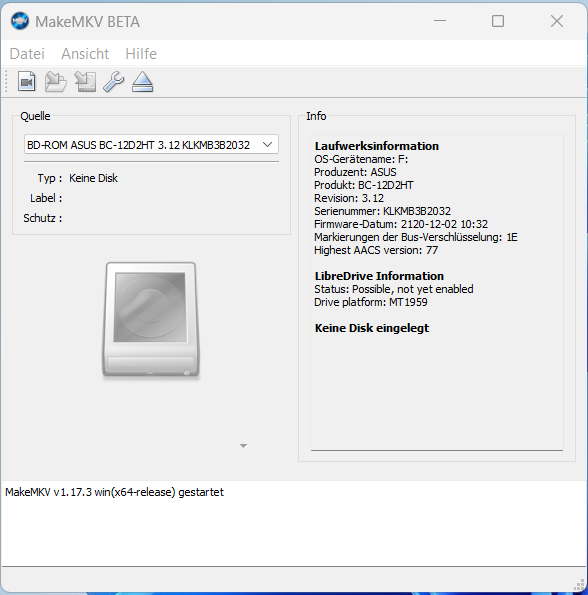This screenshot has height=595, width=588.
Task: Click the log line MakeMKV v1.17.3 gestartet
Action: [x=115, y=492]
